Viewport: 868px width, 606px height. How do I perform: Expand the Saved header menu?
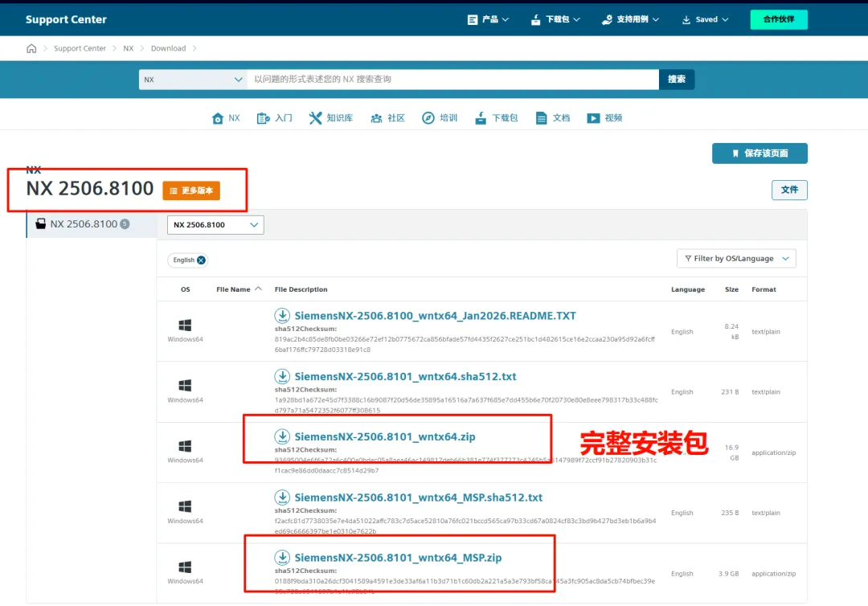pos(705,19)
